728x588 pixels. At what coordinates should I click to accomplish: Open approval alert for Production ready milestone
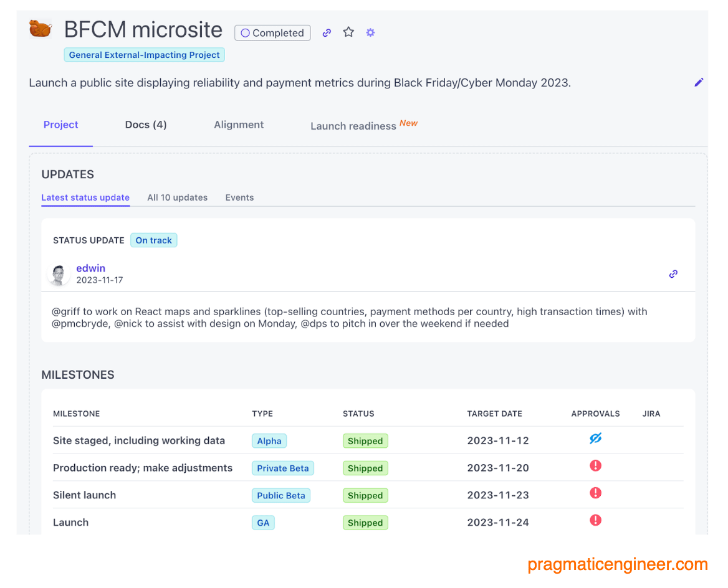[596, 465]
